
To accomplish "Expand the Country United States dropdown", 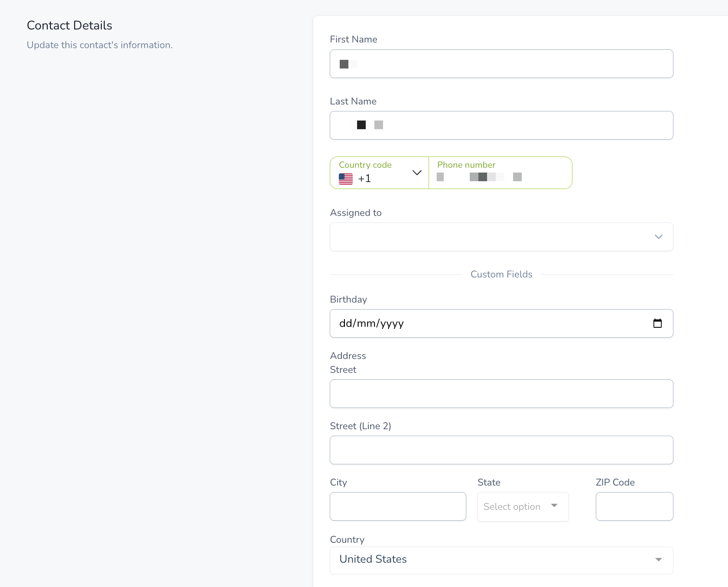I will (501, 560).
